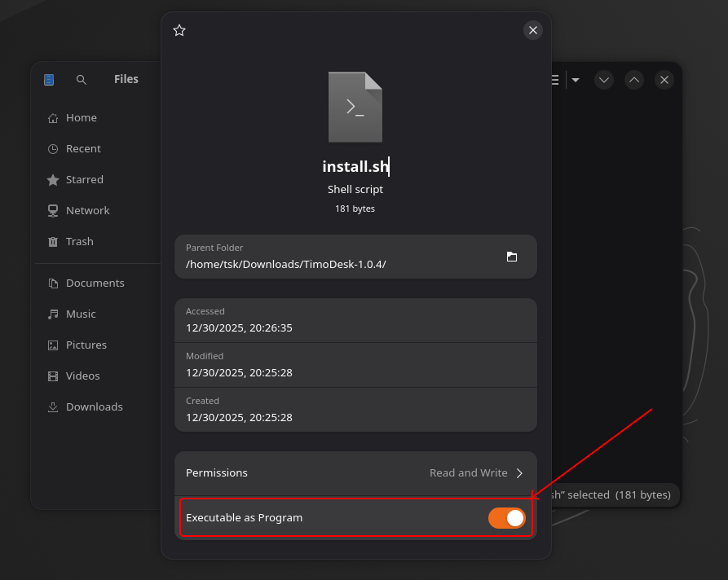Click the Network icon in sidebar

[53, 211]
